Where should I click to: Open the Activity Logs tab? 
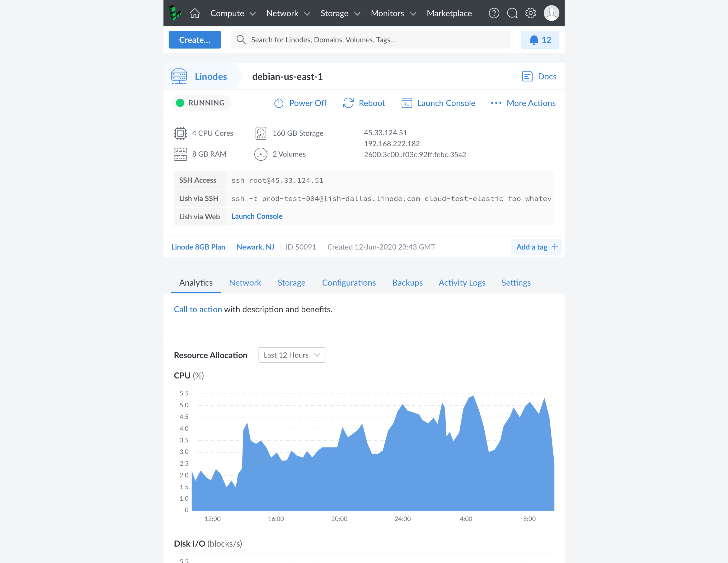tap(462, 283)
